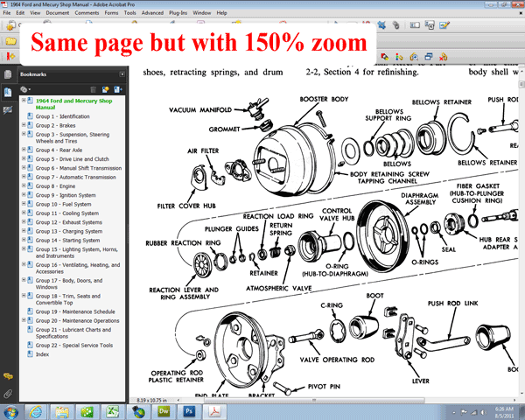The image size is (525, 420).
Task: Click the yellow folder icon in toolbar
Action: coord(10,41)
